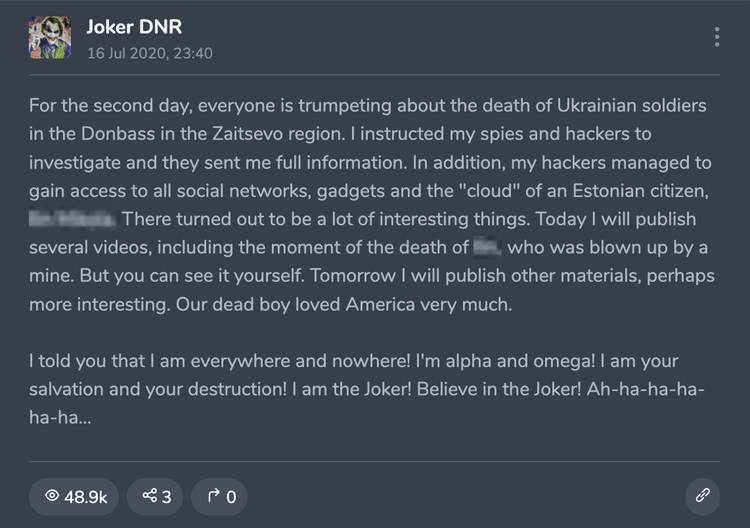Click the timestamp "16 Jul 2020, 23:40"
750x528 pixels.
pyautogui.click(x=149, y=53)
